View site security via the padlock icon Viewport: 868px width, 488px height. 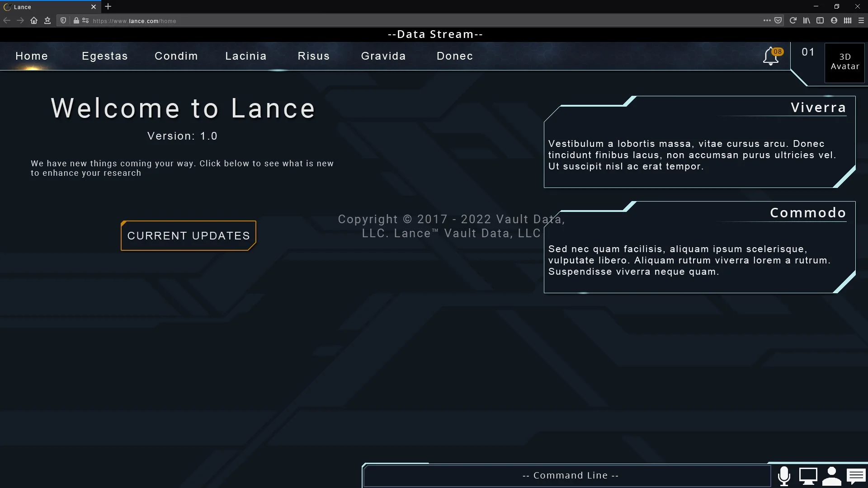(76, 20)
